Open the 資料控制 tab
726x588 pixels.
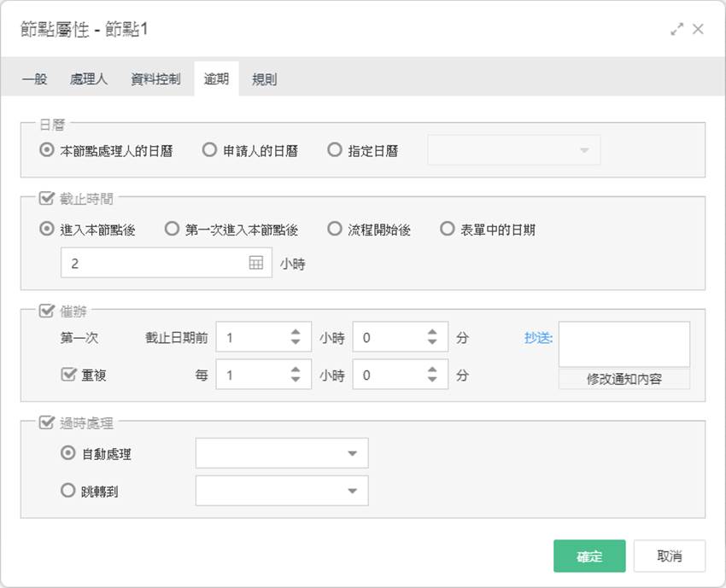pos(155,79)
